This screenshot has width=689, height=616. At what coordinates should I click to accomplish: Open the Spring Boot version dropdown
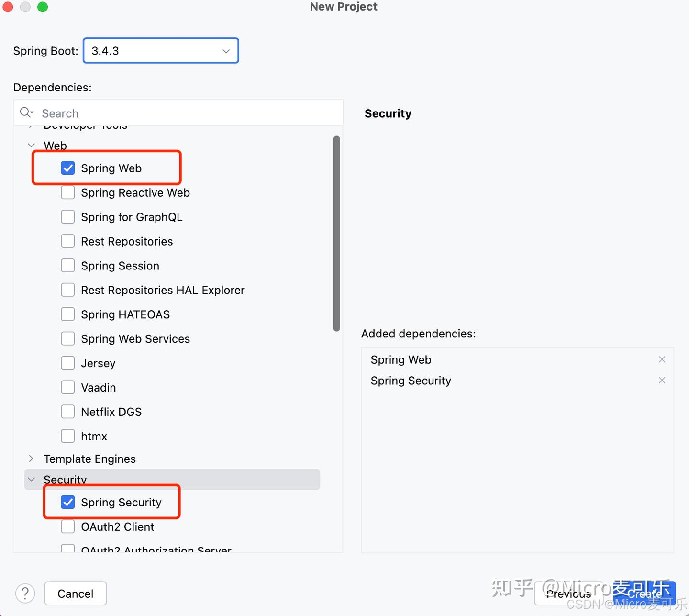coord(161,51)
